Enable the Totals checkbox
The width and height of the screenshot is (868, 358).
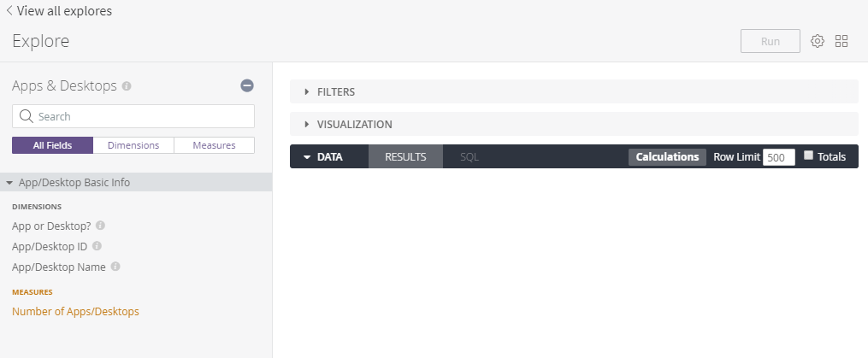coord(809,156)
